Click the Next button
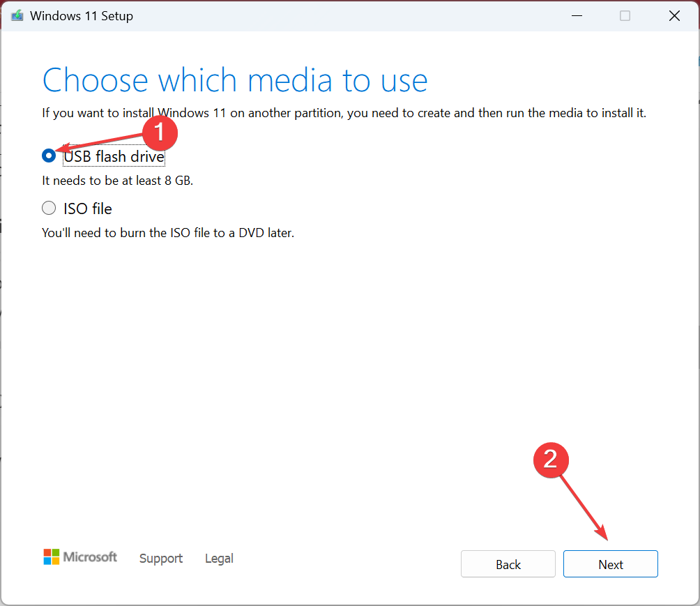This screenshot has height=606, width=700. pyautogui.click(x=610, y=563)
